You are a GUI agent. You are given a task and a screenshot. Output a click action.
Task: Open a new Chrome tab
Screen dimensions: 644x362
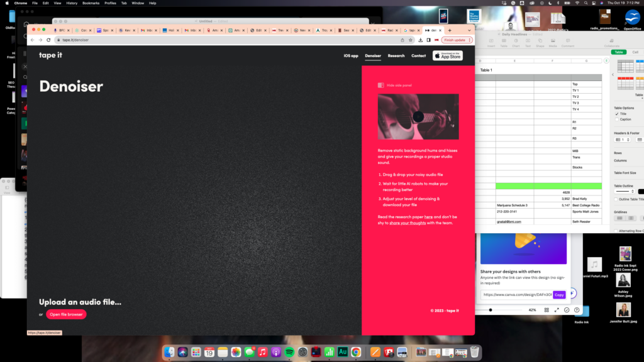(x=450, y=30)
